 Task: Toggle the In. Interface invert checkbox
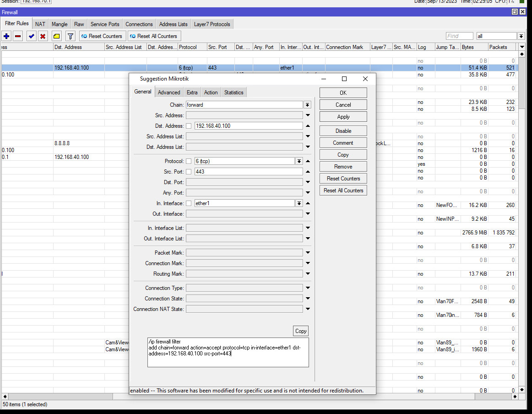(189, 203)
